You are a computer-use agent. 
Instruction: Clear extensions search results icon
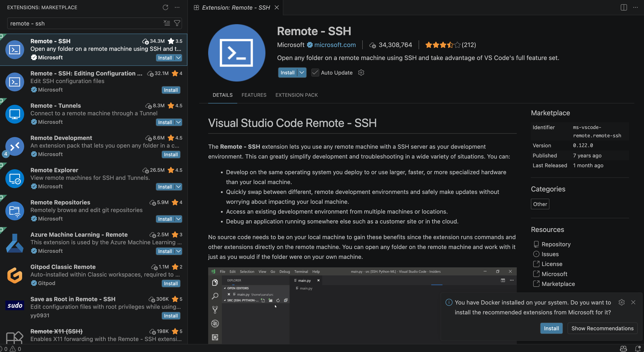[167, 23]
